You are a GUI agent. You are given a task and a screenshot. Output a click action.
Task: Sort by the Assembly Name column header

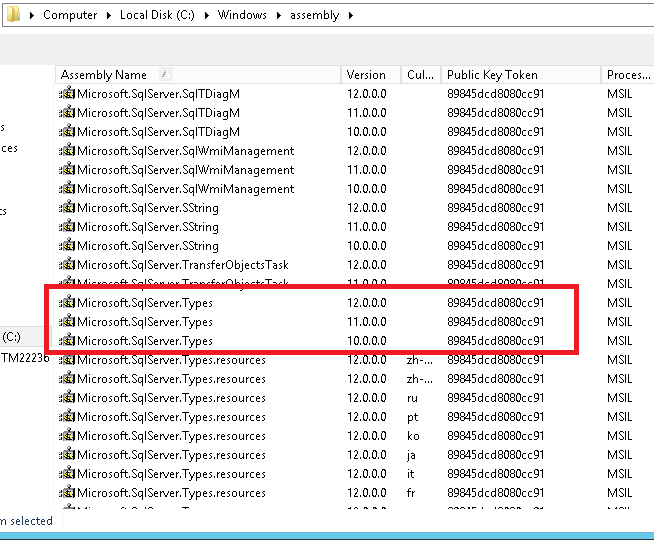[198, 75]
